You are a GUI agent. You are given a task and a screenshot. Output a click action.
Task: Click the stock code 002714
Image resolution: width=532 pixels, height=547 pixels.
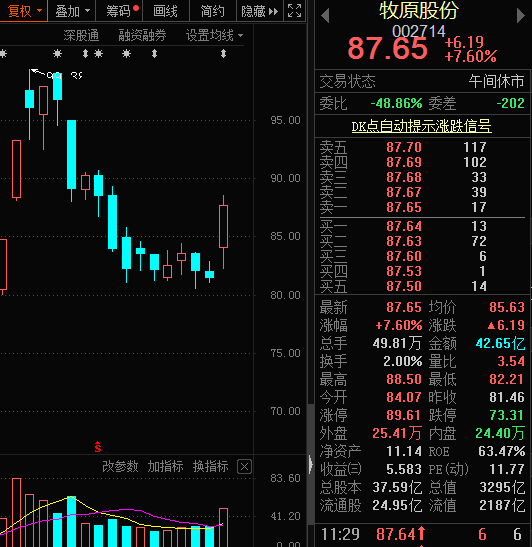point(419,31)
